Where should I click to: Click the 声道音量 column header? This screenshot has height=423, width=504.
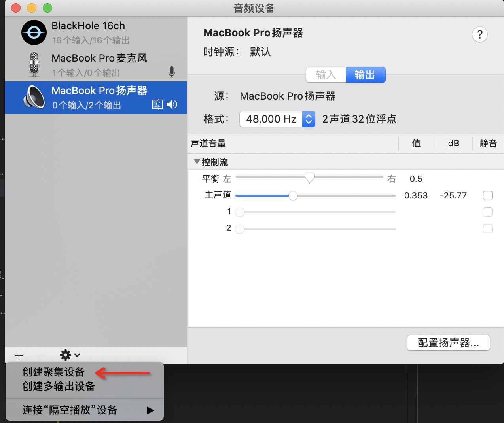click(208, 144)
